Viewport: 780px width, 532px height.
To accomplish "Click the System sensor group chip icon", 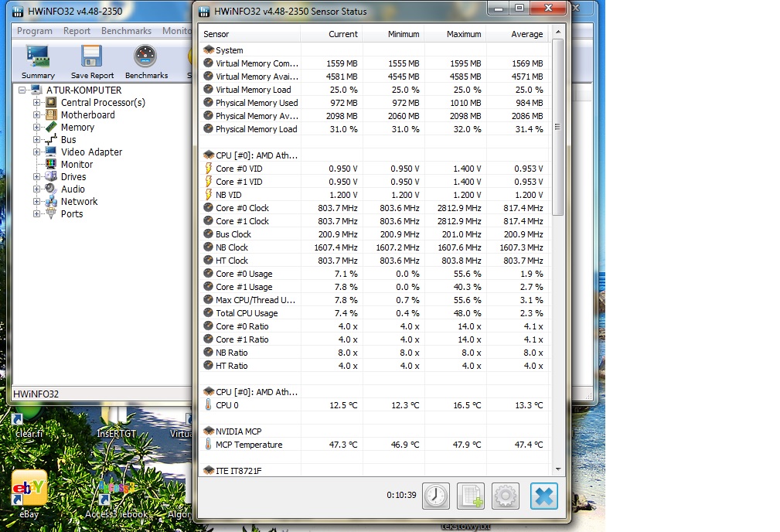I will 209,49.
